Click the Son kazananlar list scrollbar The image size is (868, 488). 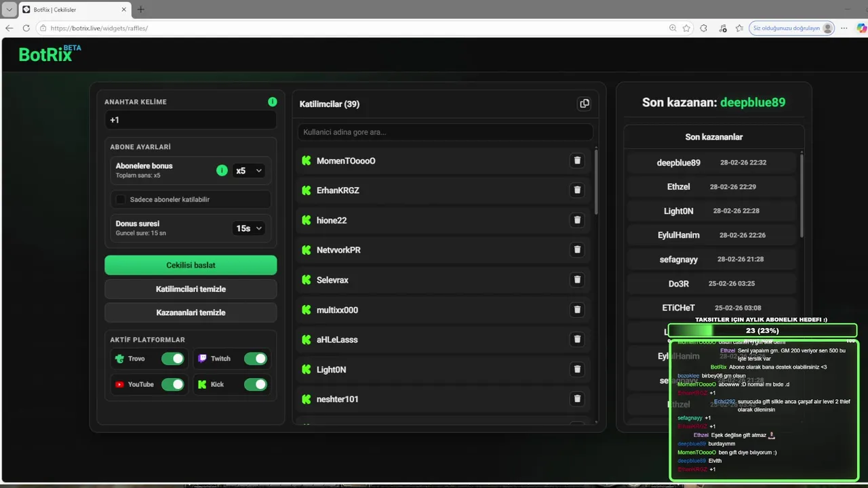pyautogui.click(x=802, y=197)
